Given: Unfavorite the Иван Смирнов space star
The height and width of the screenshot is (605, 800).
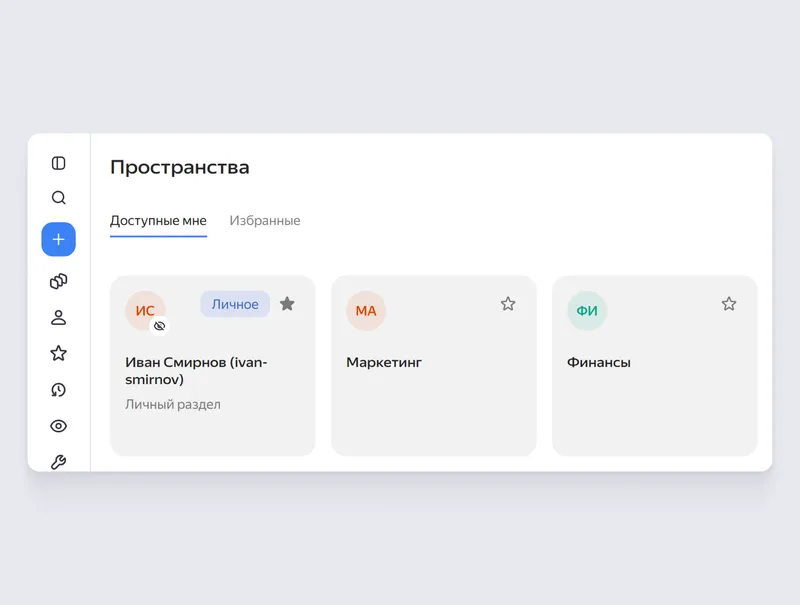Looking at the screenshot, I should 287,304.
